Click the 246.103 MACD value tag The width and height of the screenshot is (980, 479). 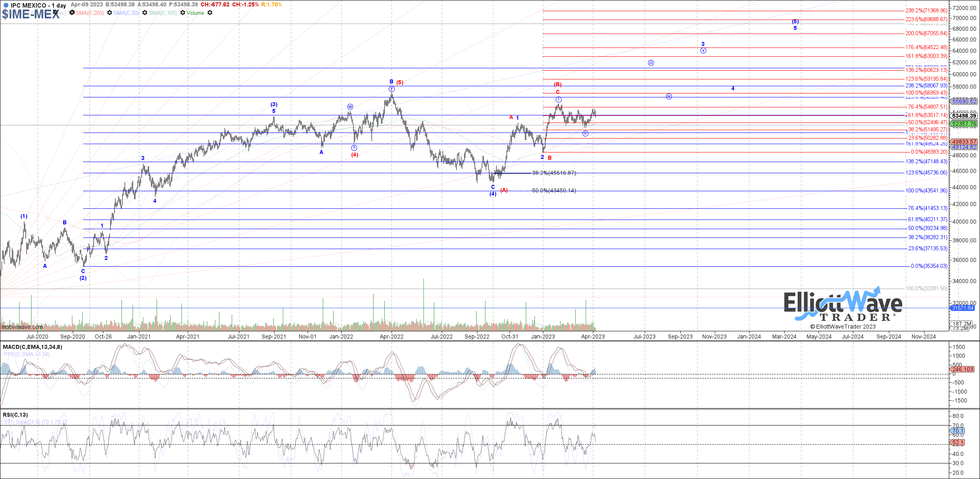pyautogui.click(x=962, y=369)
